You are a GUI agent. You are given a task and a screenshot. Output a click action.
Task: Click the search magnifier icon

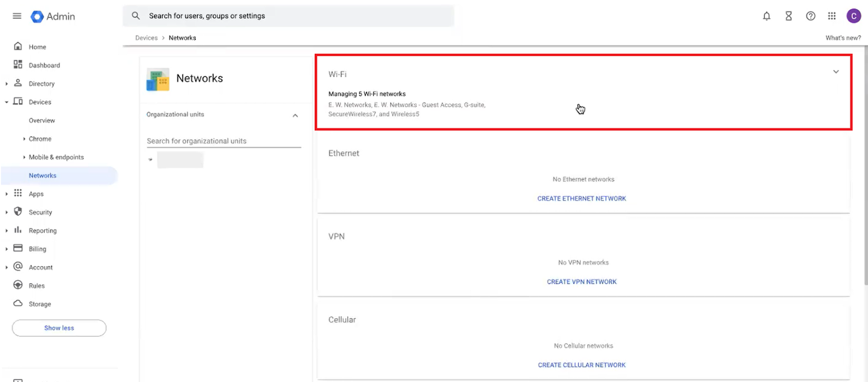pyautogui.click(x=136, y=16)
